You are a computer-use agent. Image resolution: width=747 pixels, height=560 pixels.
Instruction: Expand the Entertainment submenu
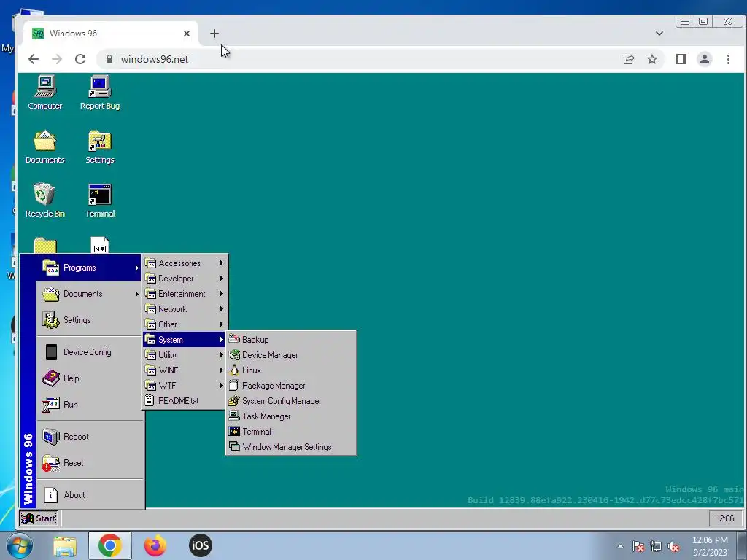185,293
